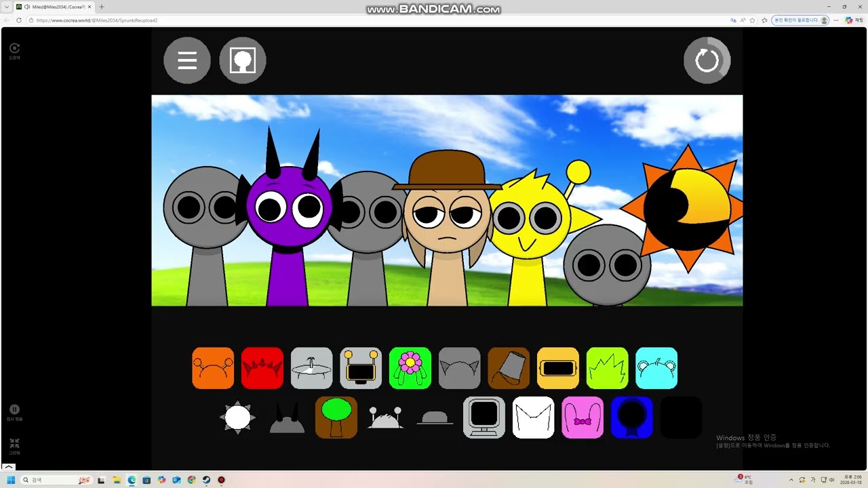Open the hamburger menu button
The width and height of the screenshot is (868, 488).
click(x=187, y=60)
